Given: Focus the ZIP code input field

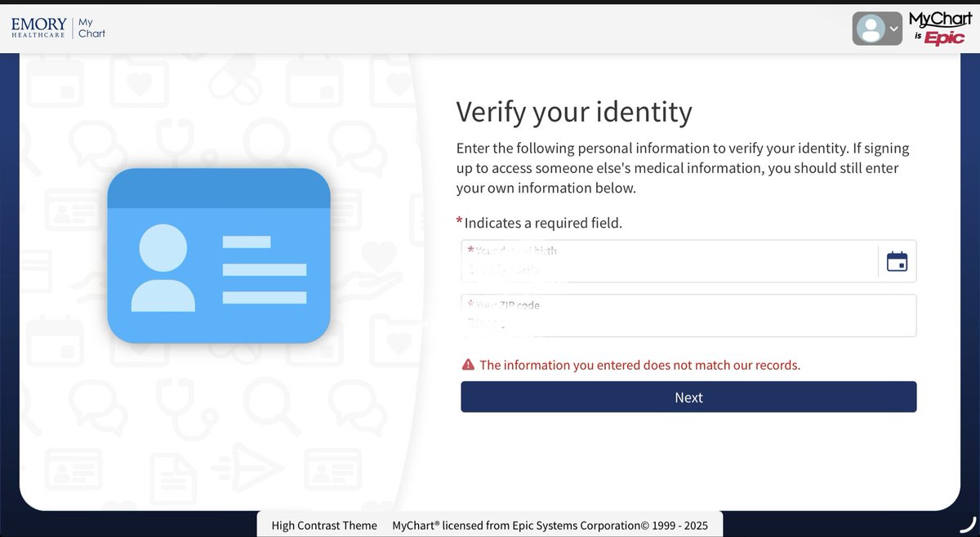Looking at the screenshot, I should [x=688, y=316].
